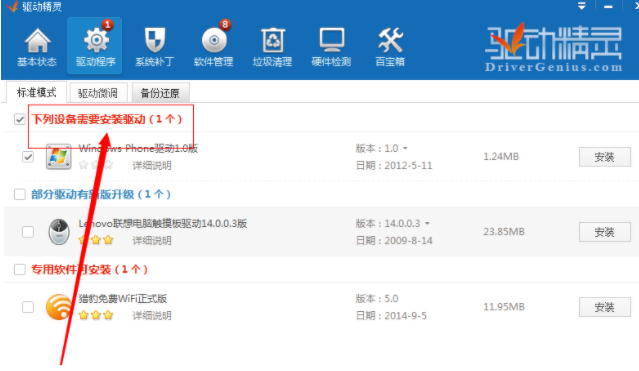Expand the version 1.0 dropdown arrow
Image resolution: width=639 pixels, height=371 pixels.
click(405, 148)
